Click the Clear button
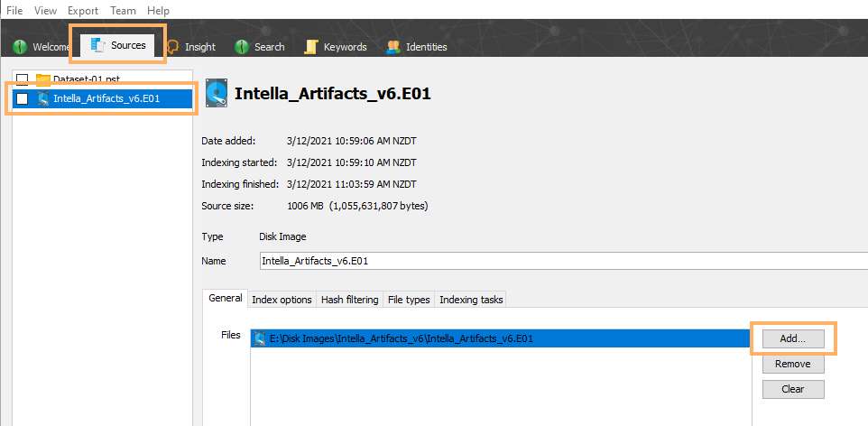This screenshot has width=868, height=426. point(793,389)
